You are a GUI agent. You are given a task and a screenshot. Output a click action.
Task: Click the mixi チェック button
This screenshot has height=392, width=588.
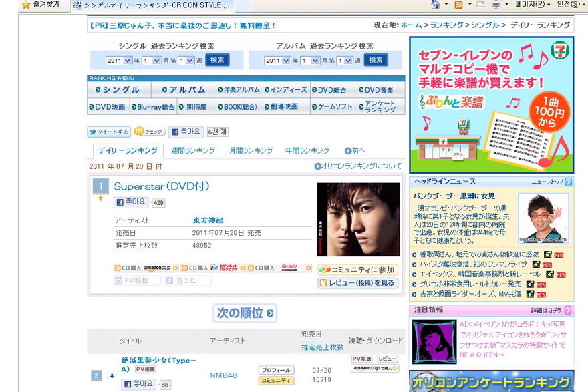149,132
